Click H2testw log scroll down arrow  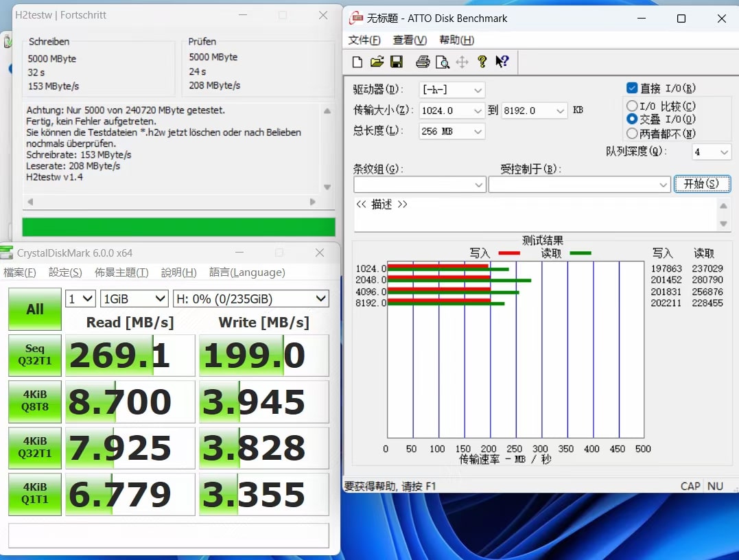(x=327, y=187)
